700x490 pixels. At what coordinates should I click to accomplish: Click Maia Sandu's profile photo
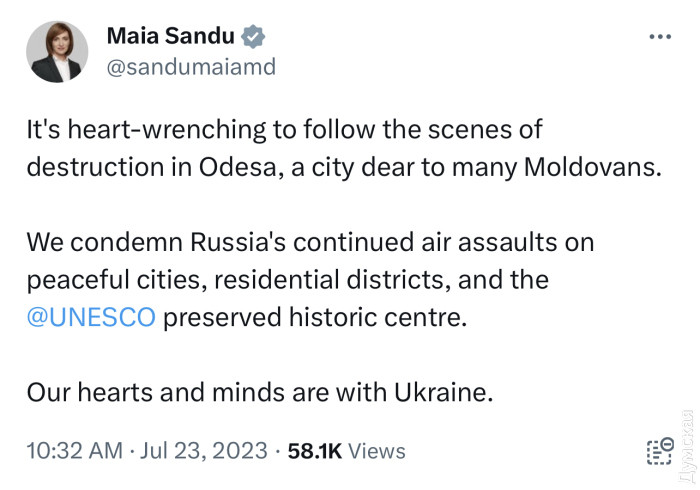[58, 52]
